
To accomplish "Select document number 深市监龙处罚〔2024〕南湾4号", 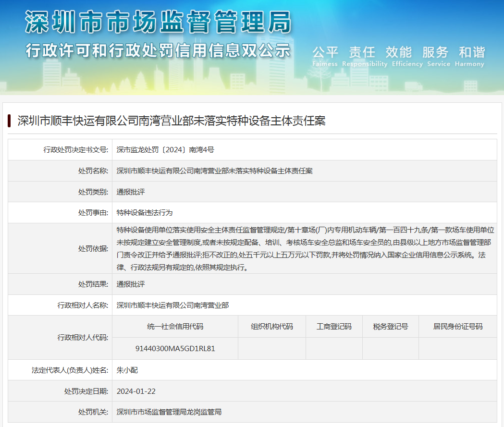I will 165,150.
